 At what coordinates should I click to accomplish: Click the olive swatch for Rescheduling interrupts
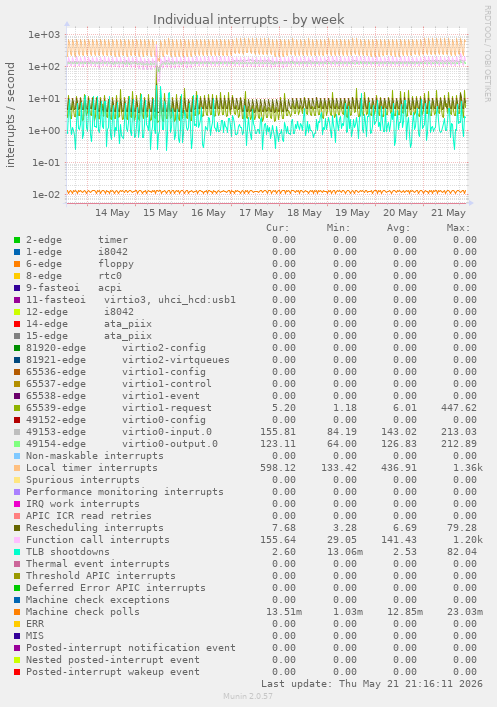[x=17, y=528]
